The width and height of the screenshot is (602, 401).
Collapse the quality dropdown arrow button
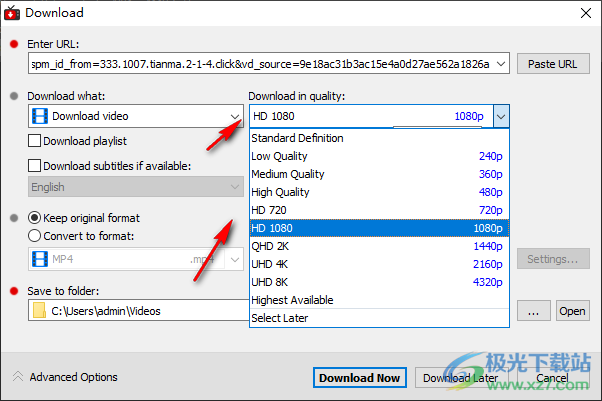[500, 116]
